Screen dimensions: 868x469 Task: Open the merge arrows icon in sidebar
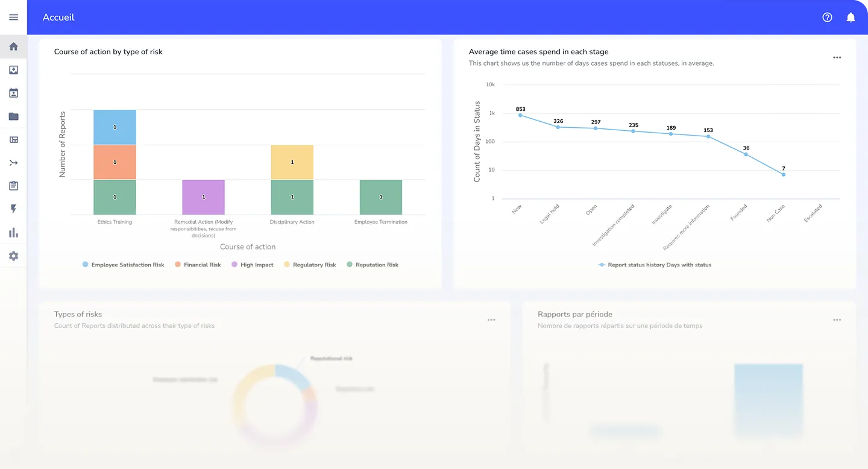click(x=13, y=163)
